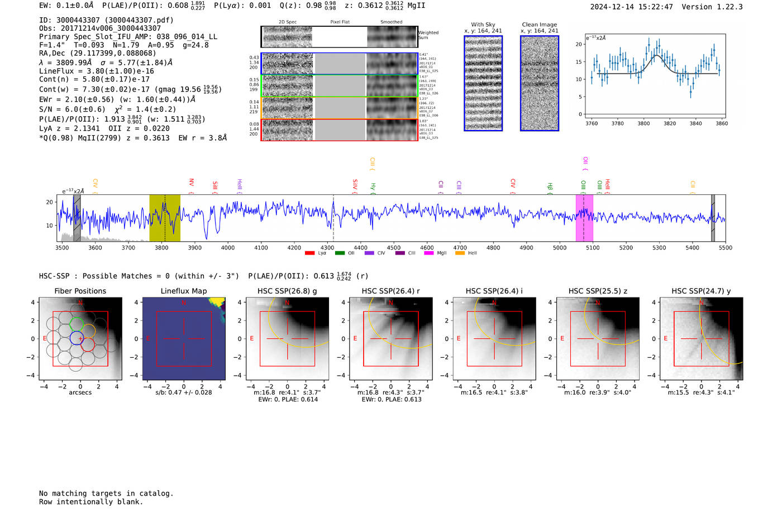Click the Hβ line label
The width and height of the screenshot is (782, 532).
(550, 189)
